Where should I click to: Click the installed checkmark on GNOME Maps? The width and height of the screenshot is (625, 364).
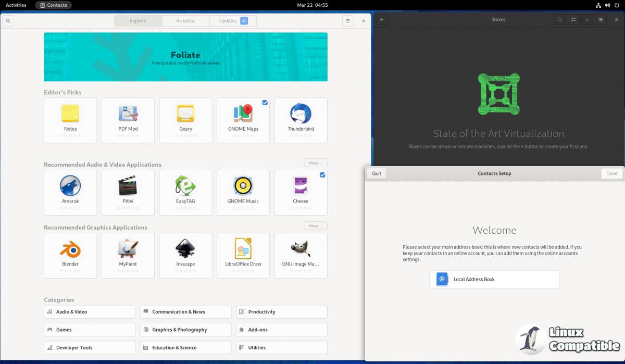pos(265,103)
